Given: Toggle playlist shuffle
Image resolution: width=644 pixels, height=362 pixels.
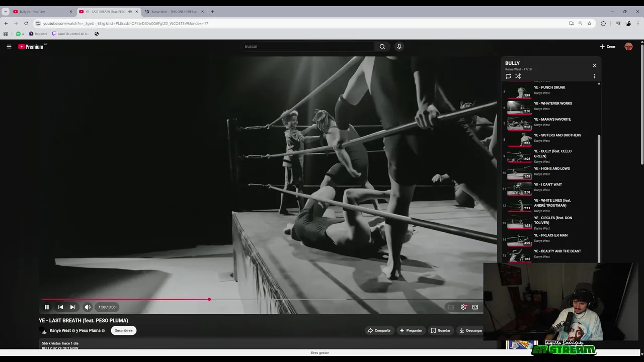Looking at the screenshot, I should tap(518, 76).
